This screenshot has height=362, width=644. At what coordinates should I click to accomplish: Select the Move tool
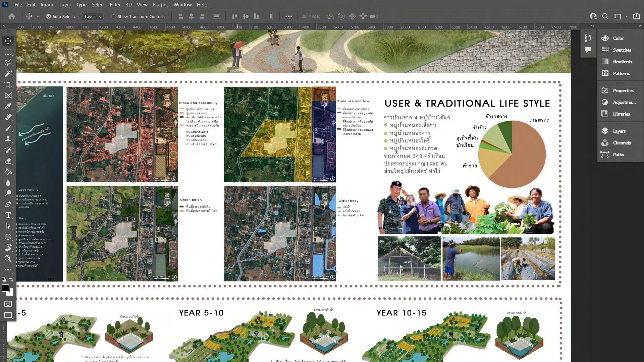coord(8,41)
